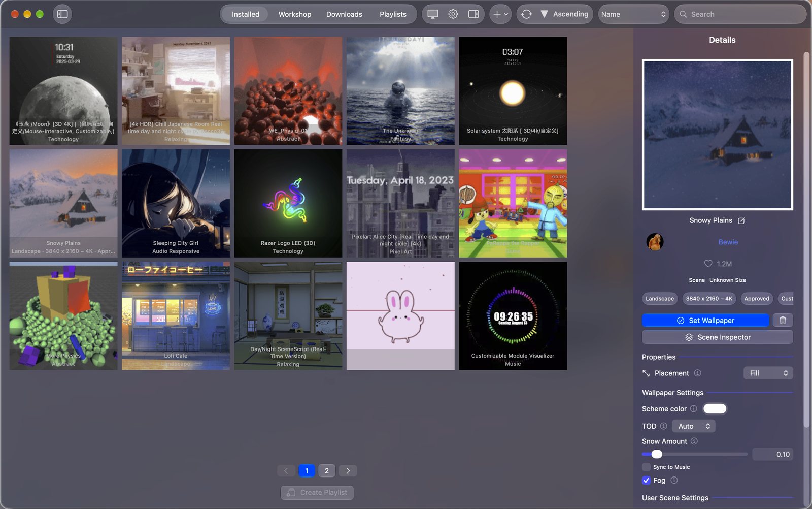This screenshot has width=812, height=509.
Task: Select the More Physics Abstract wallpaper
Action: click(63, 316)
